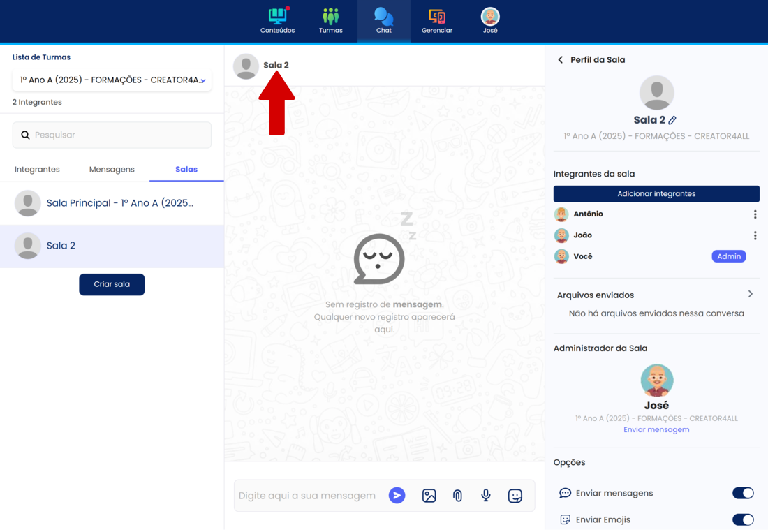Open the Turmas section icon

pos(330,17)
